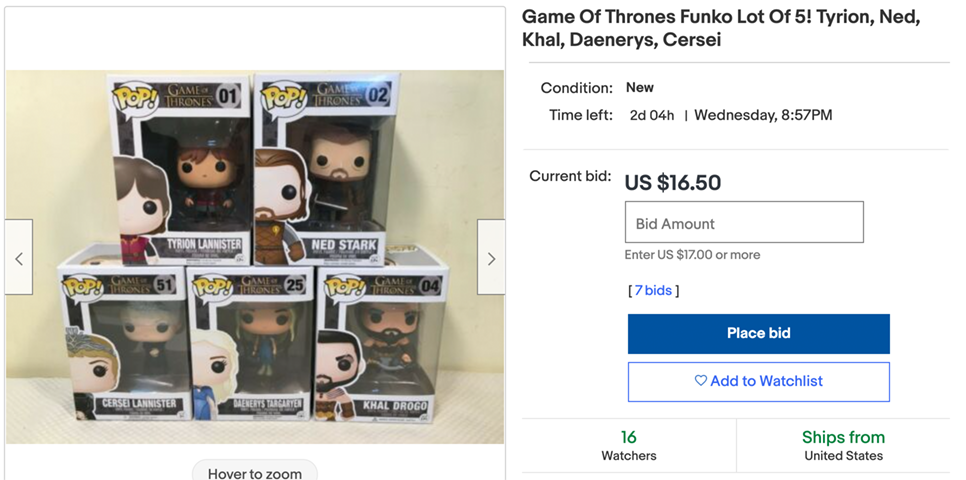Screen dimensions: 966x480
Task: Click the New condition value
Action: pos(640,88)
